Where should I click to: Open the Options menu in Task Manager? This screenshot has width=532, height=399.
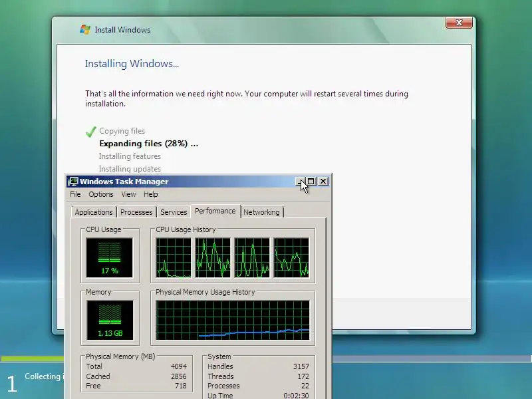pyautogui.click(x=101, y=194)
